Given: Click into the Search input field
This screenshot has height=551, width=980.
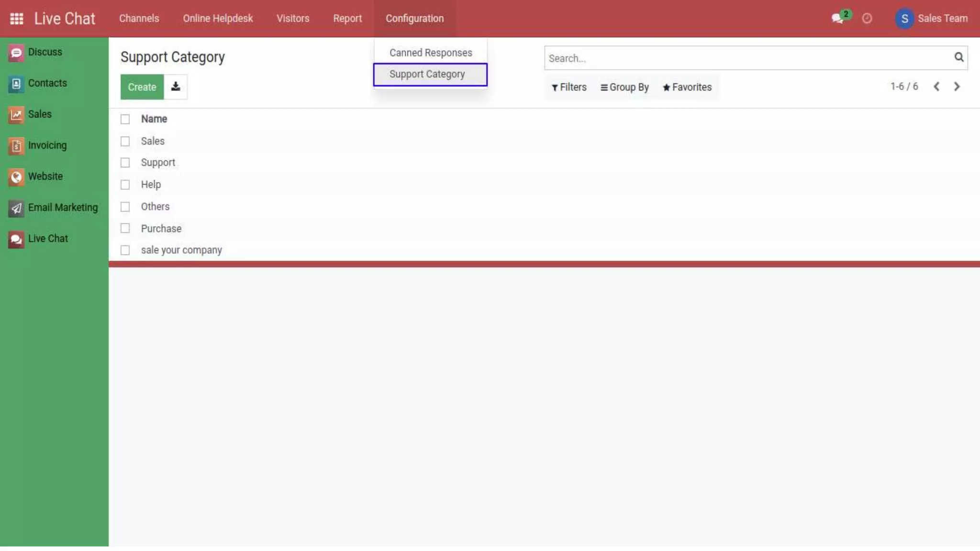Looking at the screenshot, I should coord(746,58).
